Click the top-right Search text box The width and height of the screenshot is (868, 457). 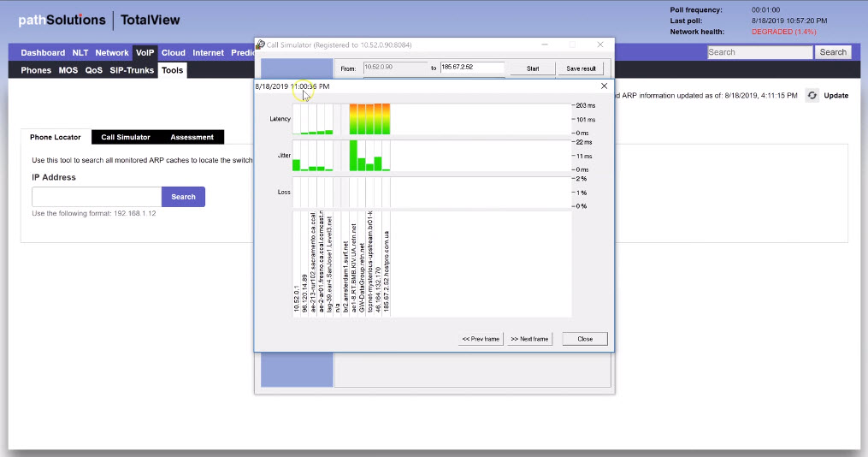(759, 52)
